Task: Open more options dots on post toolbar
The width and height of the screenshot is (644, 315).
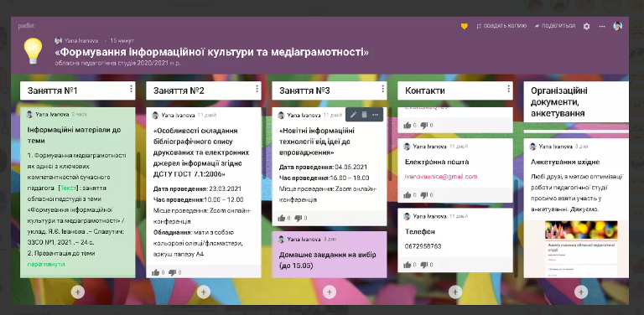Action: [375, 115]
